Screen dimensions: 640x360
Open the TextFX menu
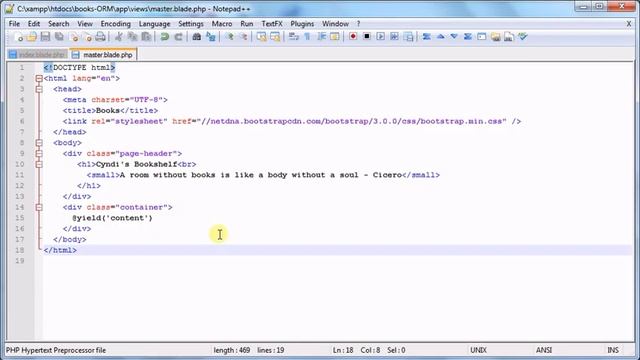pyautogui.click(x=272, y=24)
